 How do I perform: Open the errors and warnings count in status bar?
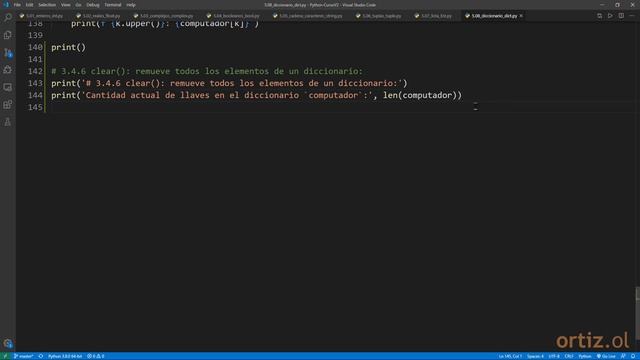click(96, 356)
